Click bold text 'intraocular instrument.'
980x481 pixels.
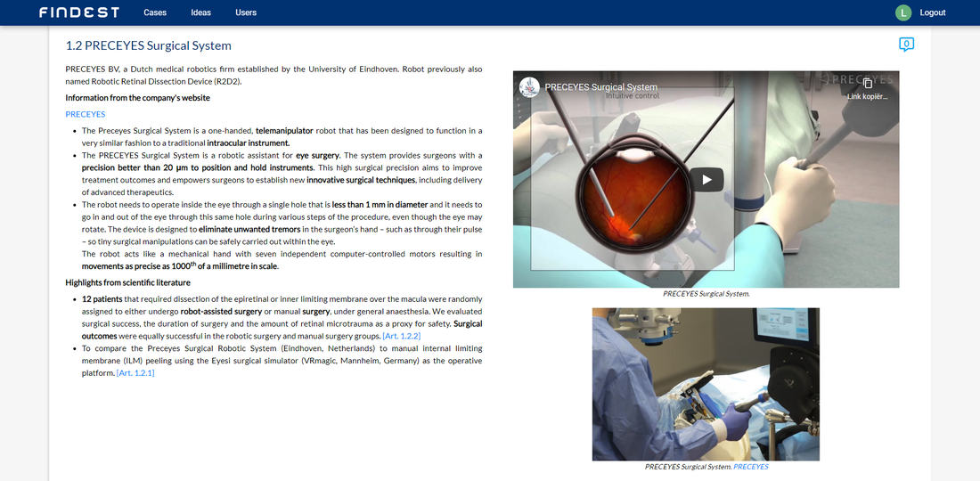249,143
